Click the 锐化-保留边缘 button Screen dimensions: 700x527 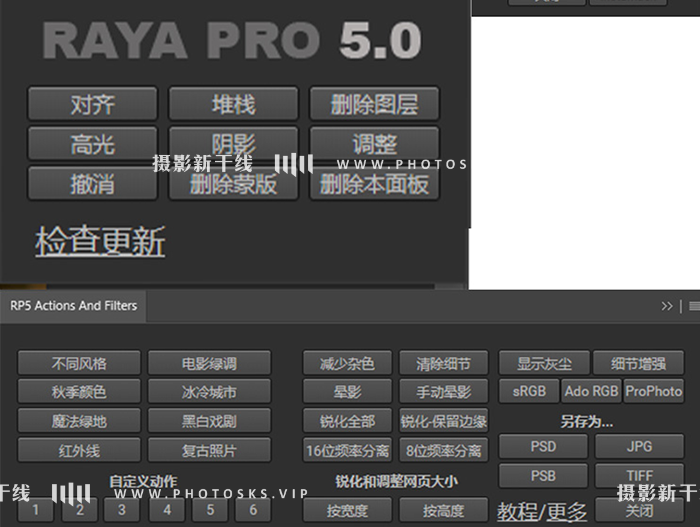[443, 421]
